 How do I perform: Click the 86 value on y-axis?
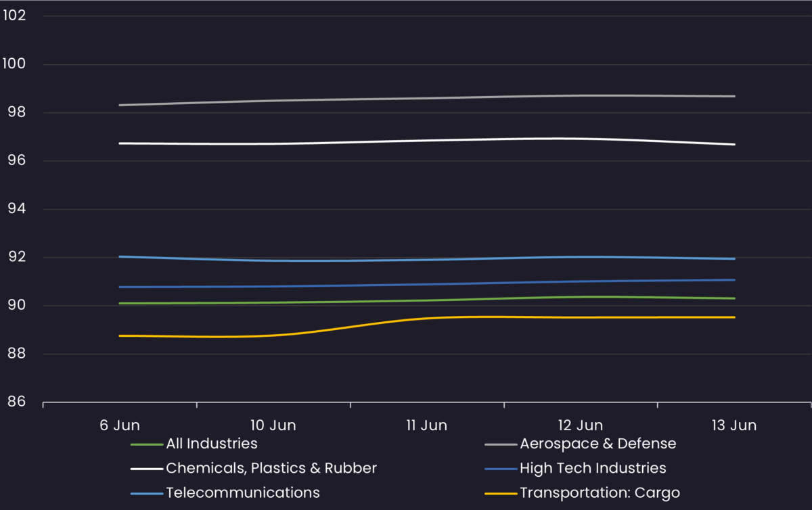[16, 402]
